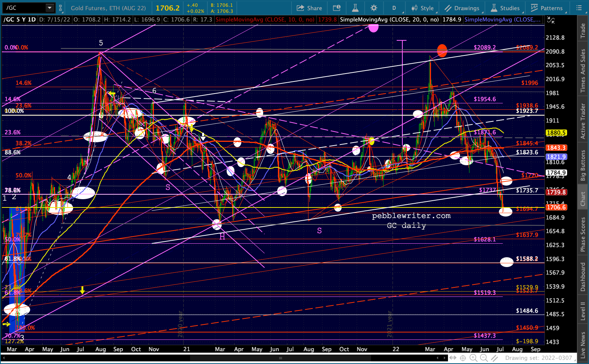This screenshot has height=364, width=589.
Task: Click the flask Edit Studies icon
Action: (x=355, y=8)
